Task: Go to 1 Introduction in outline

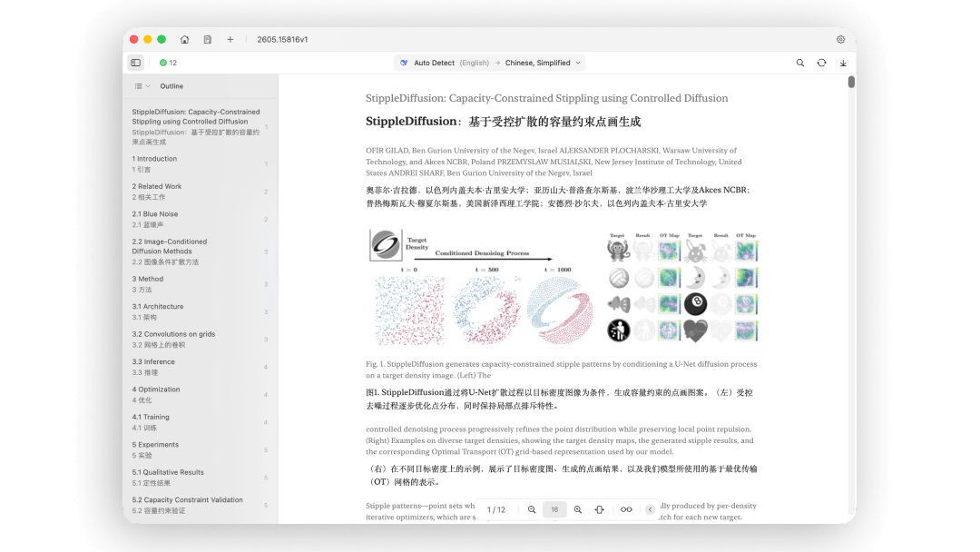Action: coord(199,163)
